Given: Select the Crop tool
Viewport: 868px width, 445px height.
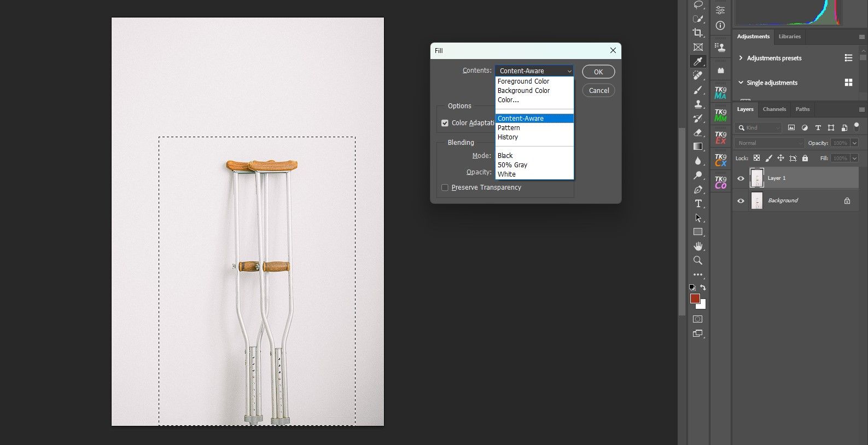Looking at the screenshot, I should click(x=698, y=33).
